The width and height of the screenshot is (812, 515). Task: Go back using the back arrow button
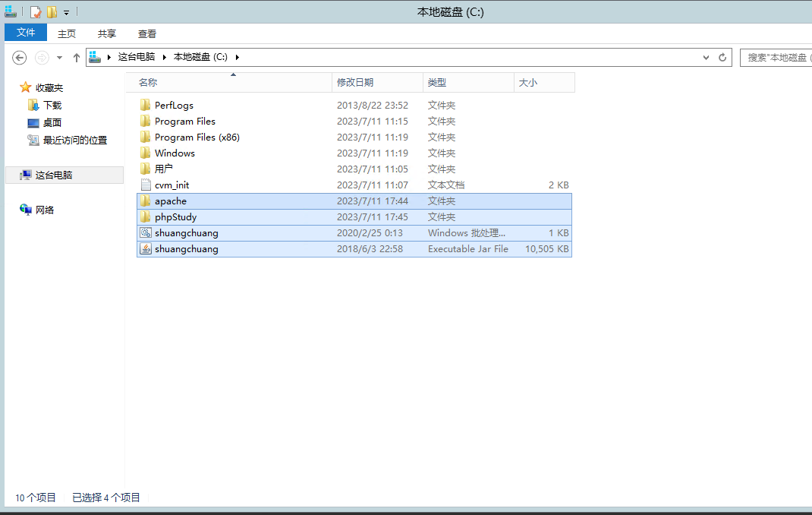(x=20, y=58)
